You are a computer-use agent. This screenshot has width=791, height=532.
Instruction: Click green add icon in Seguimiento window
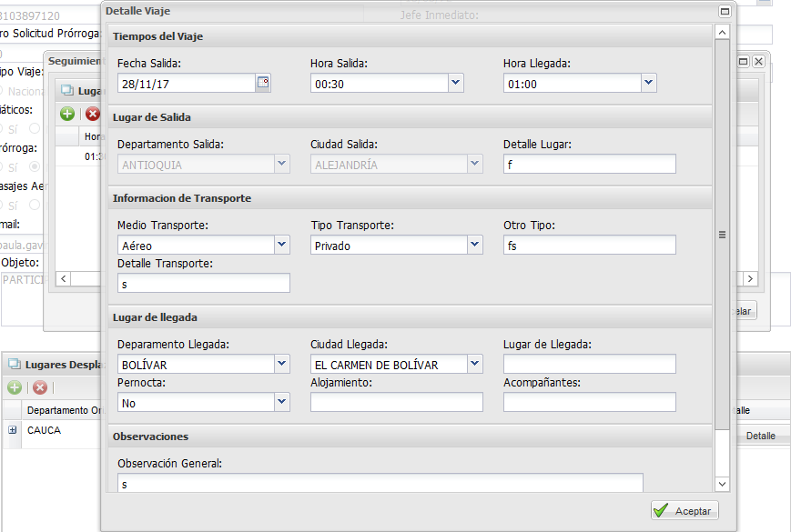coord(67,114)
